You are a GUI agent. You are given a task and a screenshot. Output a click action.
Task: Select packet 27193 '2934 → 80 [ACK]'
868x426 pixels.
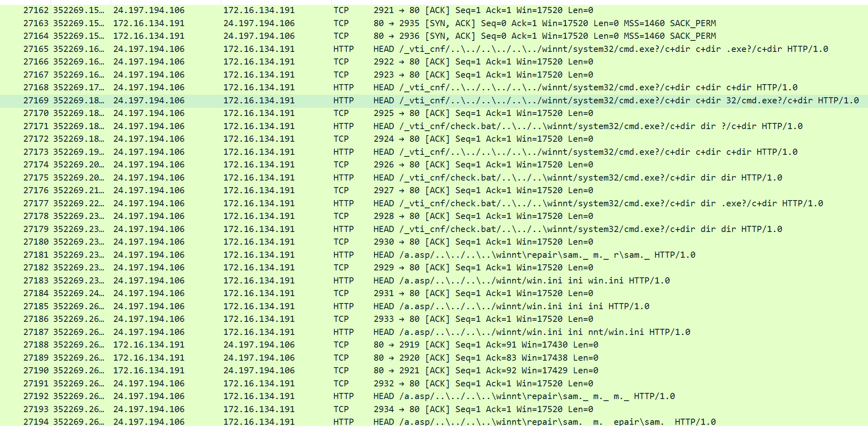click(x=434, y=409)
